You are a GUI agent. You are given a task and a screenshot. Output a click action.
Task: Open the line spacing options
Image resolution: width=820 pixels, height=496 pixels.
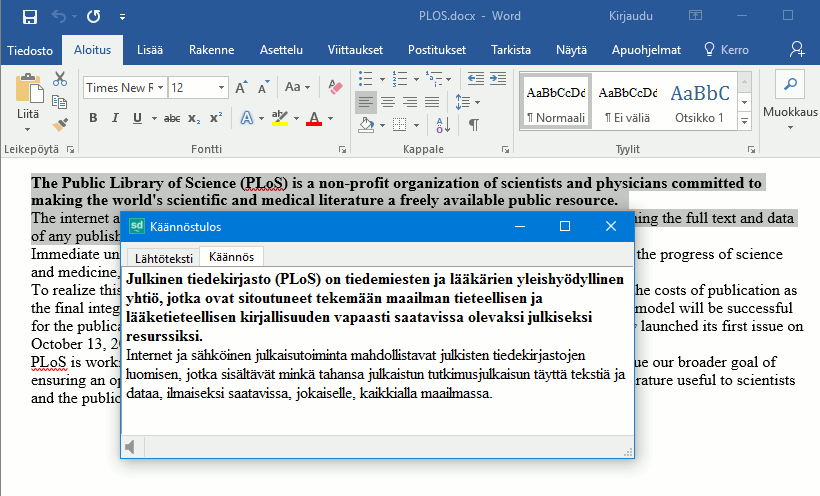coord(466,102)
